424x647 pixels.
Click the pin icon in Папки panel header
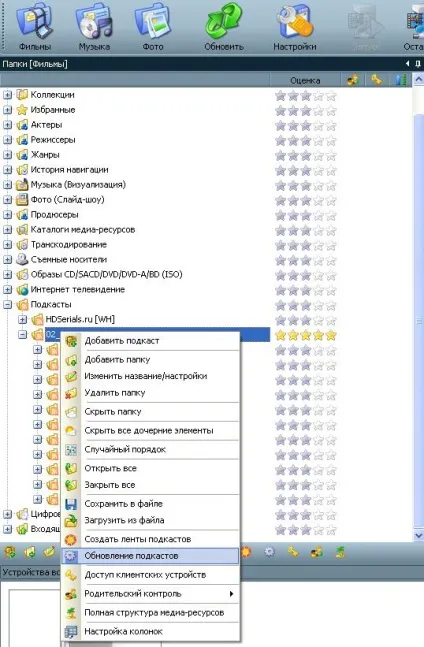[x=417, y=64]
